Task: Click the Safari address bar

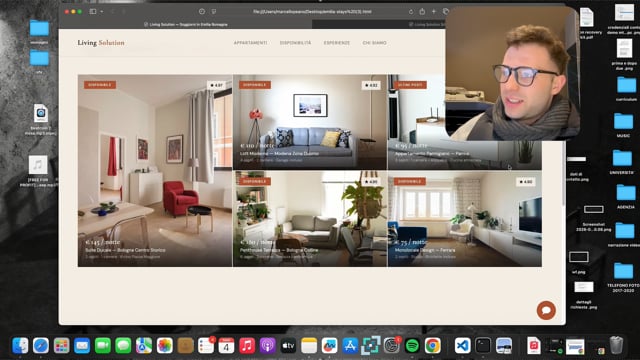Action: [312, 11]
